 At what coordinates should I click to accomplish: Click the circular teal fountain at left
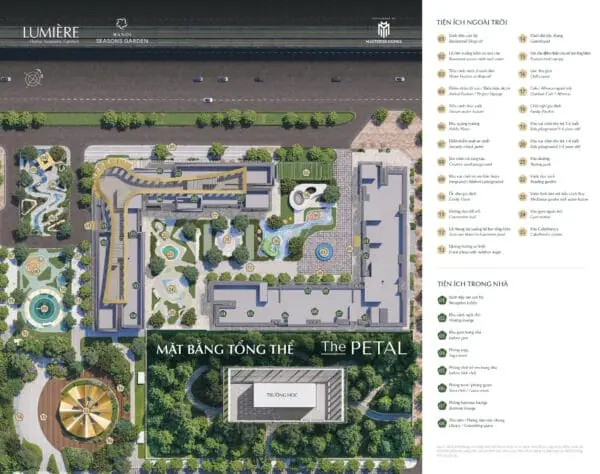pyautogui.click(x=44, y=308)
